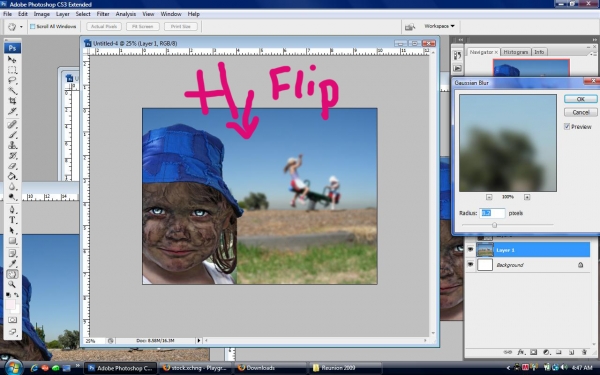Open the File menu
The width and height of the screenshot is (600, 375).
pos(8,14)
